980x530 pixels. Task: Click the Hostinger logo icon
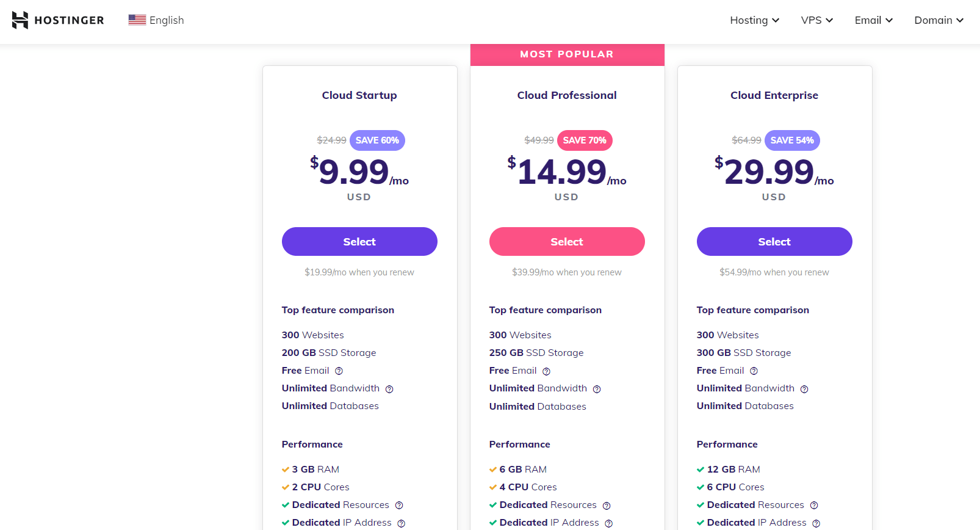(x=20, y=20)
